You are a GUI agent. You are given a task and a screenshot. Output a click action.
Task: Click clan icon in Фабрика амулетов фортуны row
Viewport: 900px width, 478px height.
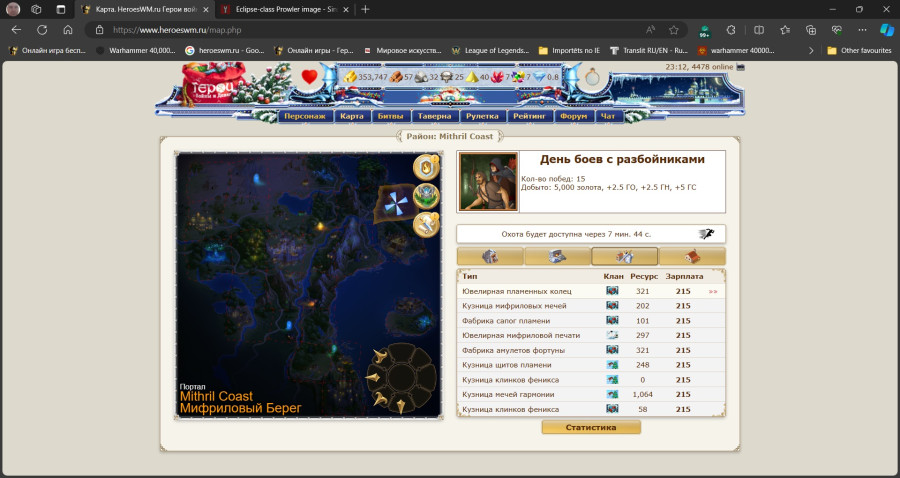point(612,350)
